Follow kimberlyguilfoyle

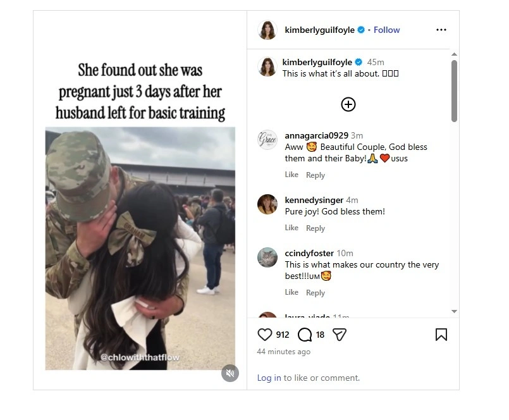click(386, 30)
